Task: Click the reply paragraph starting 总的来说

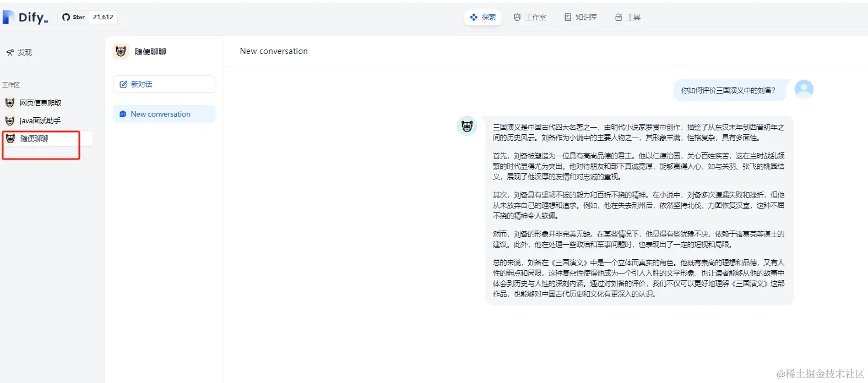Action: [x=639, y=278]
